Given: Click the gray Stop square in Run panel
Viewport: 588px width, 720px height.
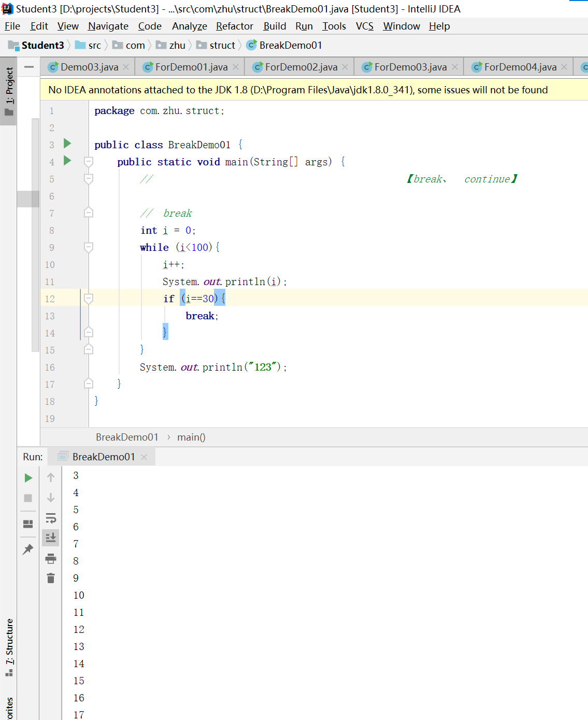Looking at the screenshot, I should (x=28, y=498).
